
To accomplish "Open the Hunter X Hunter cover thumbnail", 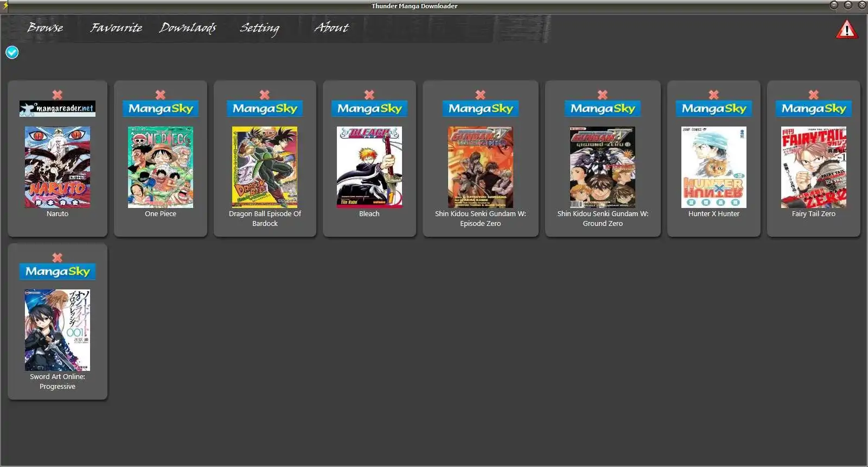I will pyautogui.click(x=714, y=167).
